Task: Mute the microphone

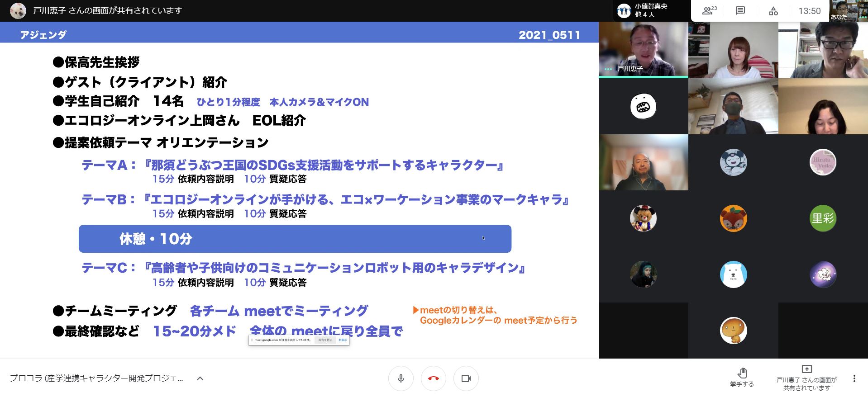Action: coord(401,378)
